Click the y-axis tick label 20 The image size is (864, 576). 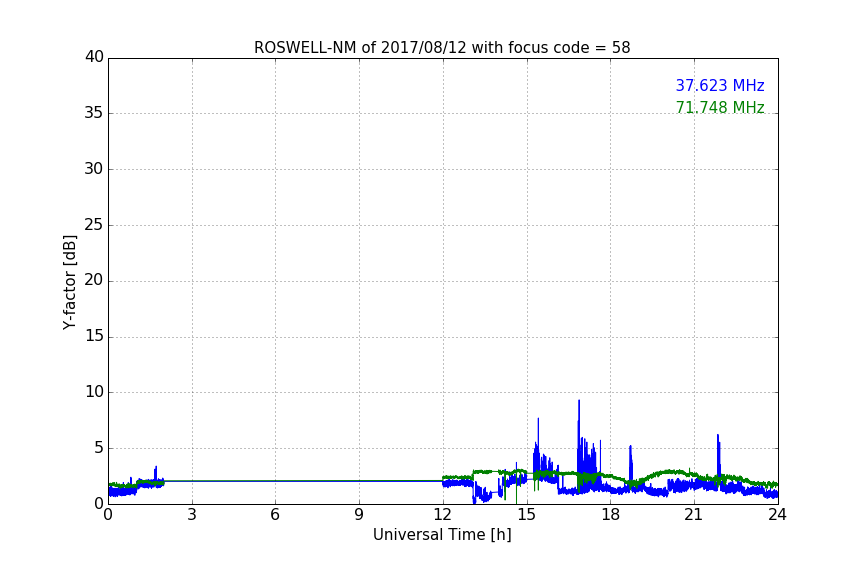coord(94,280)
